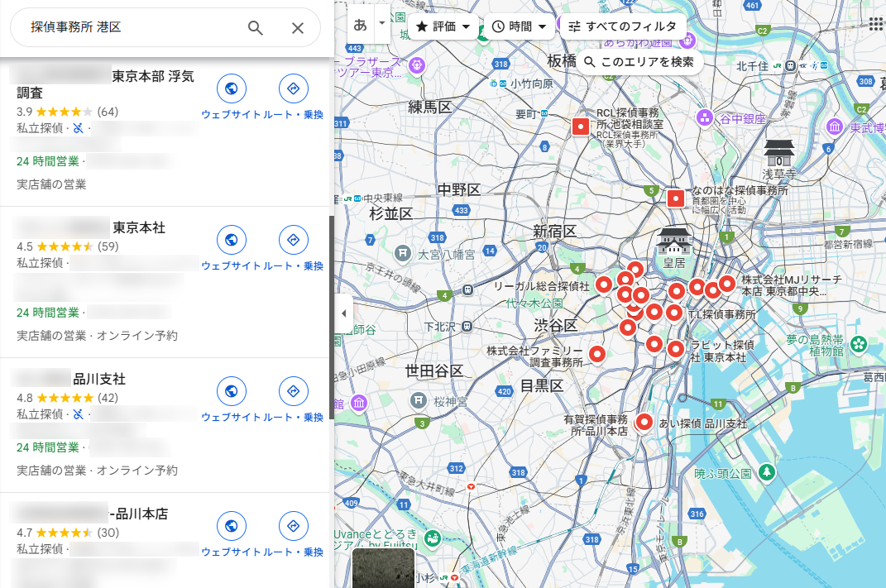Click the T.L探偵事務所 map label
This screenshot has height=588, width=886.
pos(722,314)
